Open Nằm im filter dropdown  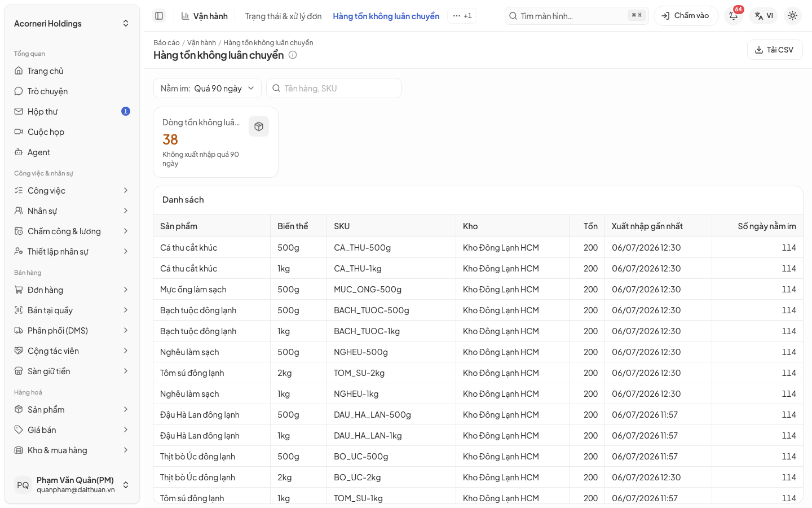[208, 88]
